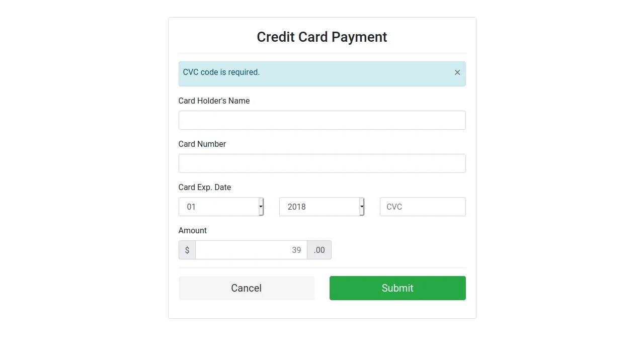Open the expiration year dropdown
This screenshot has width=644, height=362.
322,207
